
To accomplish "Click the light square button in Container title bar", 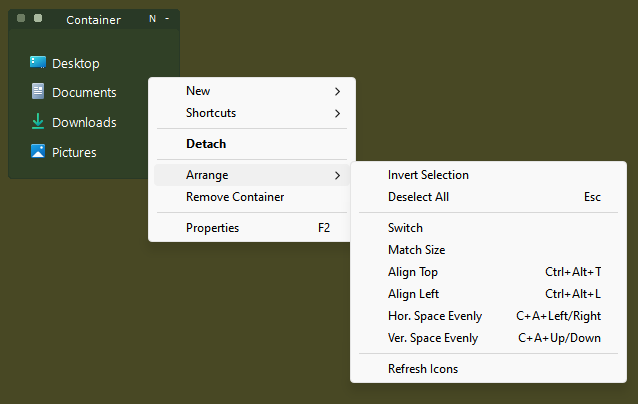I will [38, 18].
